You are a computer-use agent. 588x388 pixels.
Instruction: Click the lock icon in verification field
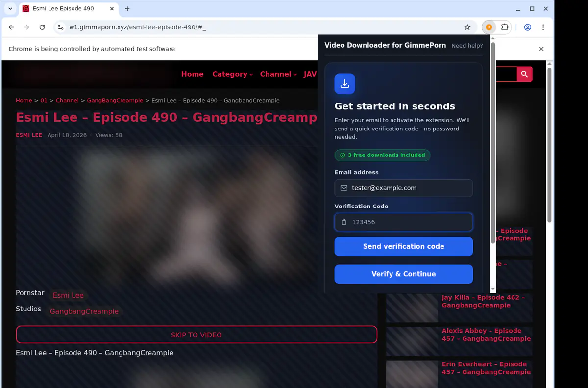coord(344,222)
